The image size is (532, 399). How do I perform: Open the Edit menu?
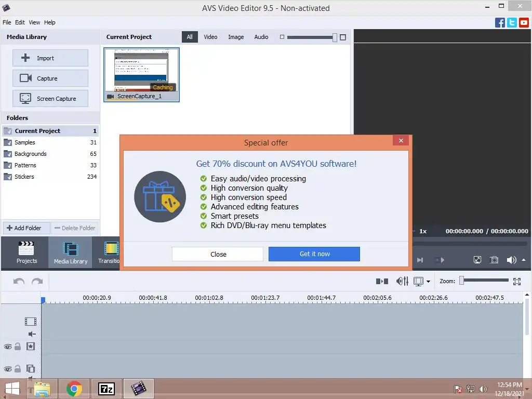click(x=20, y=22)
